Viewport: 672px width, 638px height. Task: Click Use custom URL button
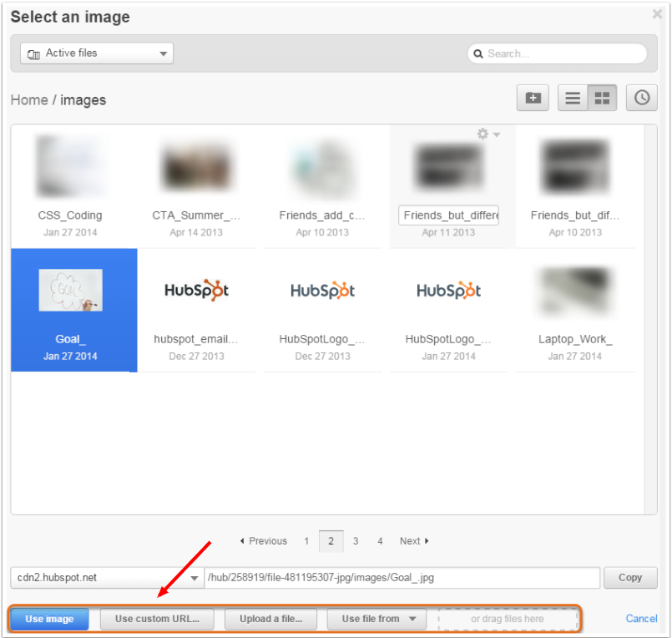[157, 619]
